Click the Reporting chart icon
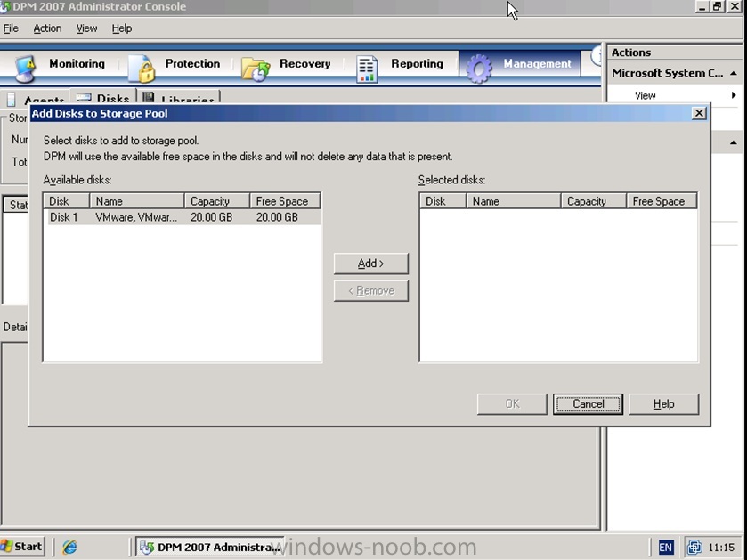 point(366,69)
